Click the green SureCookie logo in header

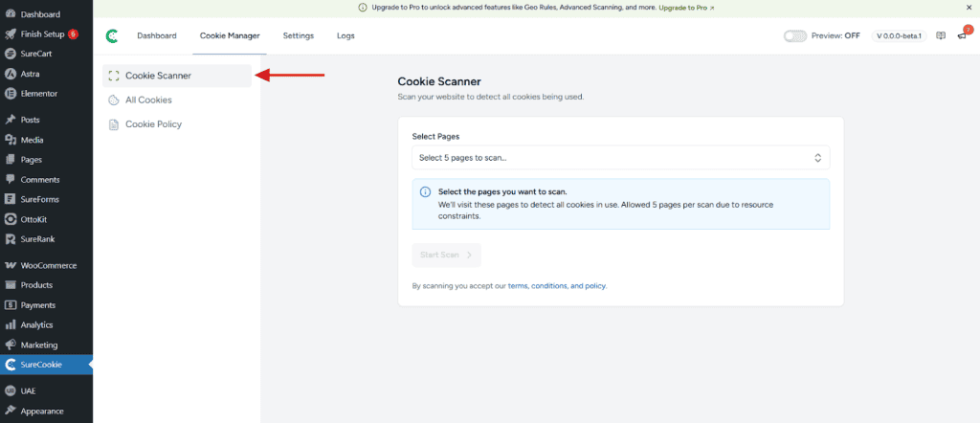112,36
